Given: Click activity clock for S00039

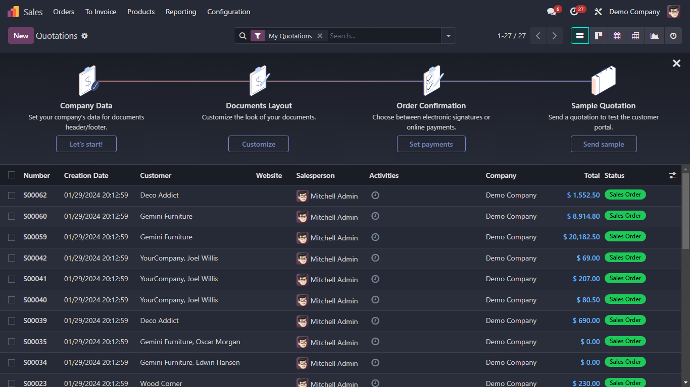Looking at the screenshot, I should (375, 321).
